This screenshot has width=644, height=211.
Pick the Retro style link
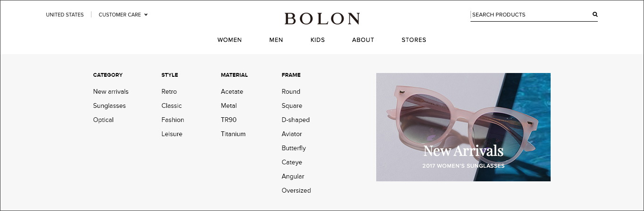tap(169, 92)
